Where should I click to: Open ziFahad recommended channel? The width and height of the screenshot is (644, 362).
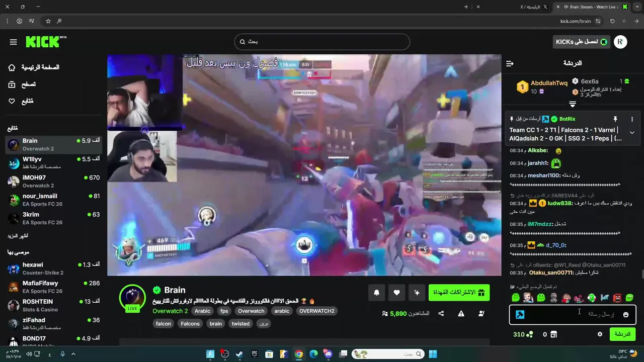tap(54, 324)
